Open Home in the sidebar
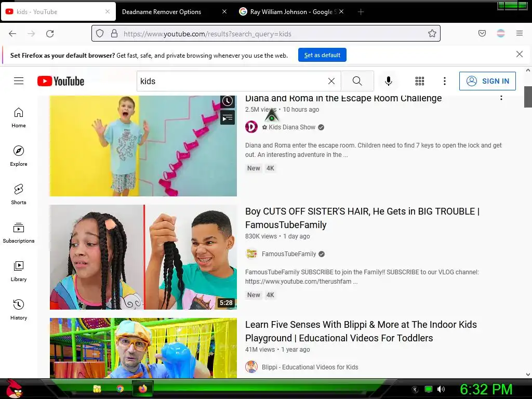The height and width of the screenshot is (399, 532). tap(19, 118)
